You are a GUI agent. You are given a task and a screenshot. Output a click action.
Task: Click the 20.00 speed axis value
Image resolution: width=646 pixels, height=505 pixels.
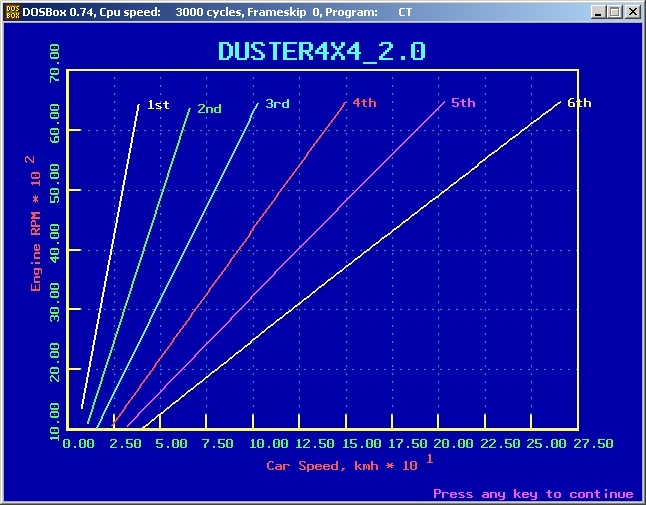(453, 444)
